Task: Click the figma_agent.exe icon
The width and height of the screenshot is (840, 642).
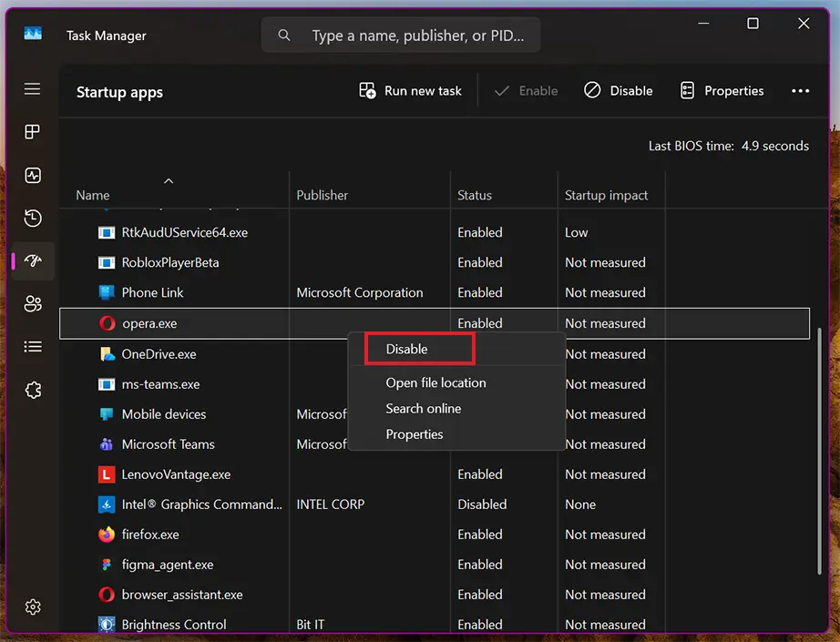Action: coord(107,565)
